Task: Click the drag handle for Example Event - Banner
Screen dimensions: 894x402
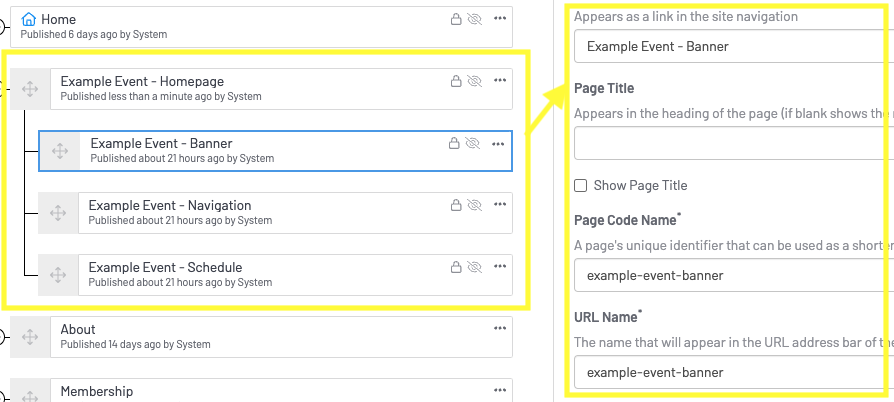Action: [59, 151]
